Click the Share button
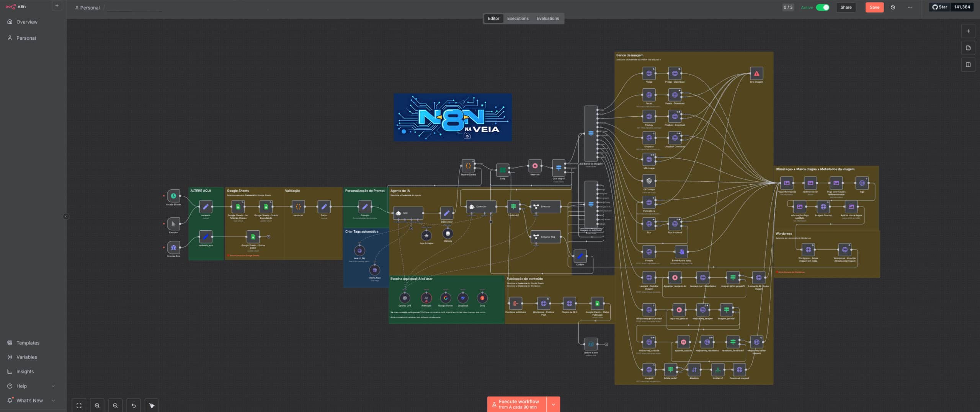This screenshot has height=412, width=980. click(846, 7)
